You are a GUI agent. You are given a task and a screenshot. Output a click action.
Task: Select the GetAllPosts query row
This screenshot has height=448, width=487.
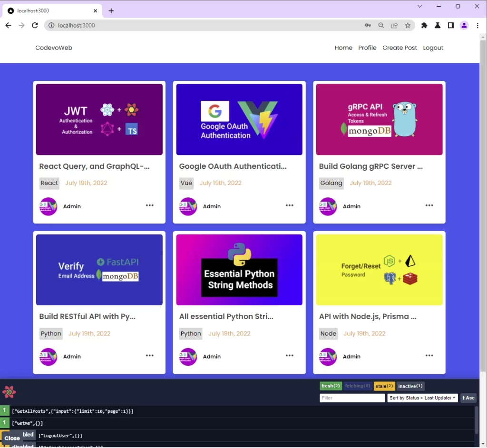click(x=237, y=411)
